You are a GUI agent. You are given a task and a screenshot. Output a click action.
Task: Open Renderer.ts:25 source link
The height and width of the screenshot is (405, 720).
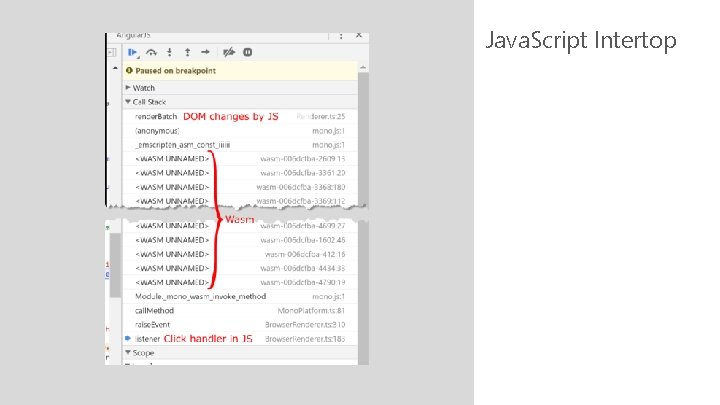coord(321,117)
